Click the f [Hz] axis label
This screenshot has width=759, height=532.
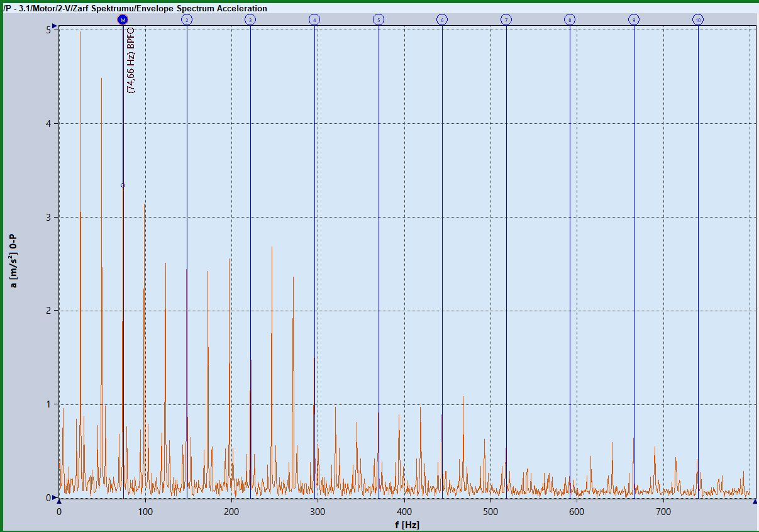[407, 524]
